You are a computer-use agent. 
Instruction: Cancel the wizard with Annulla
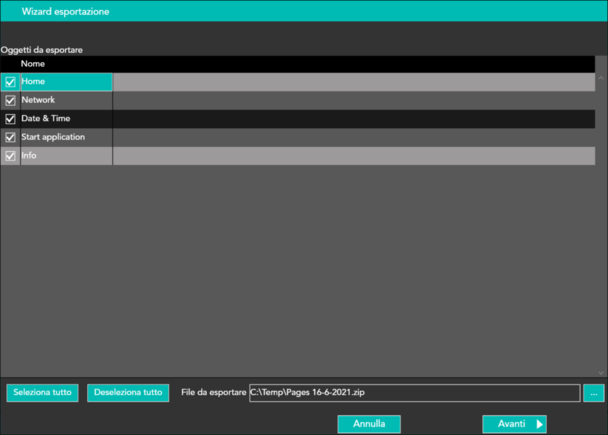click(369, 424)
